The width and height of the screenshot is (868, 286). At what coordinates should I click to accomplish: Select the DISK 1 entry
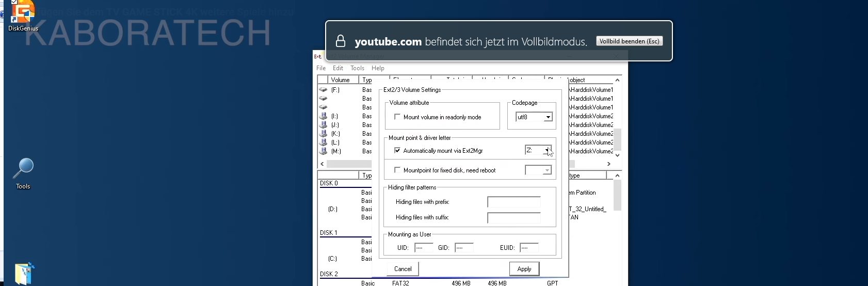coord(328,233)
